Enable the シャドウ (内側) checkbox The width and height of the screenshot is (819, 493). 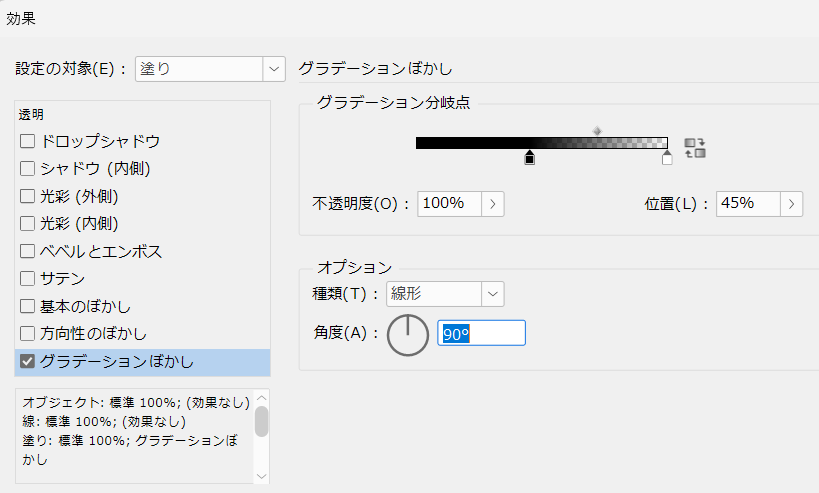[28, 169]
